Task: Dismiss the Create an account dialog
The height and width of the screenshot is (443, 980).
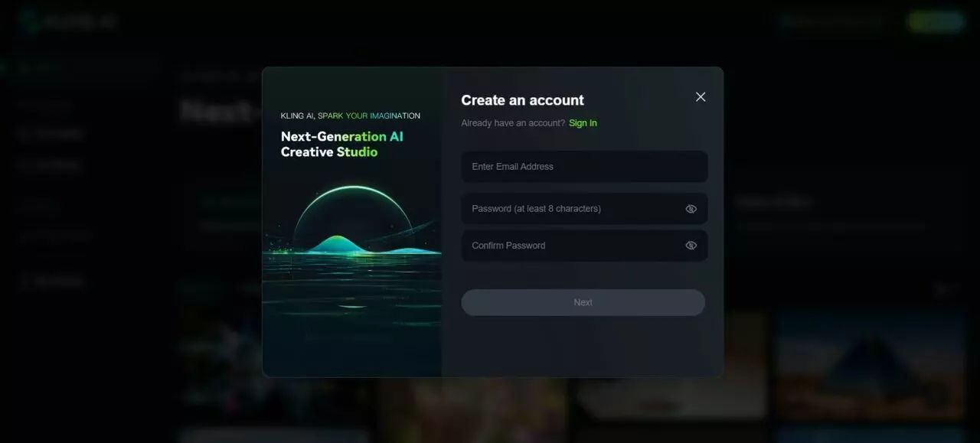Action: tap(700, 96)
